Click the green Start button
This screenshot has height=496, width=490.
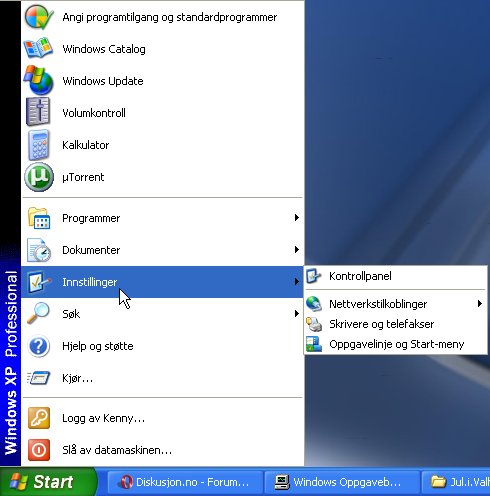(48, 482)
